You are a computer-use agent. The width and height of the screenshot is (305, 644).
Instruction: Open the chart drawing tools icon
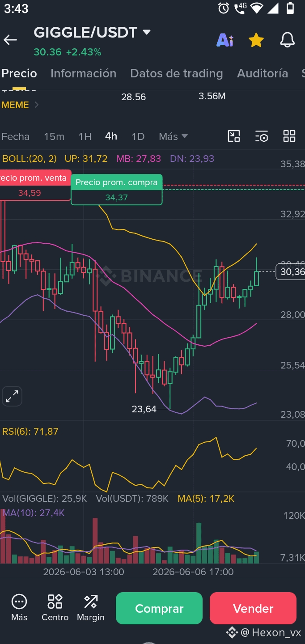234,136
